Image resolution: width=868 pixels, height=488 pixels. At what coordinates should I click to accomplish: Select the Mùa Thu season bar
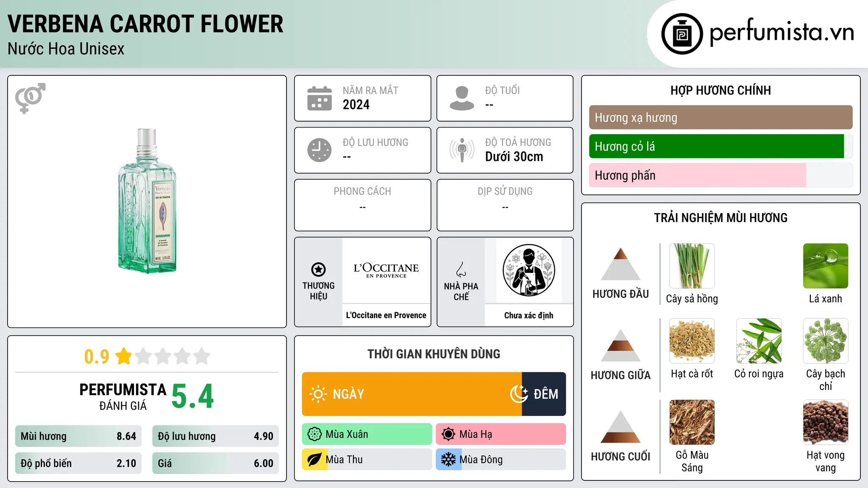click(367, 460)
